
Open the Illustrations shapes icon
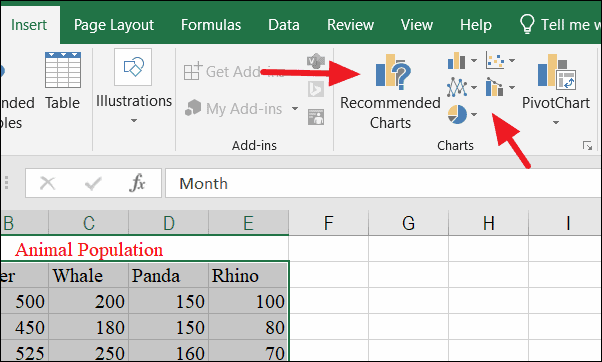(133, 67)
